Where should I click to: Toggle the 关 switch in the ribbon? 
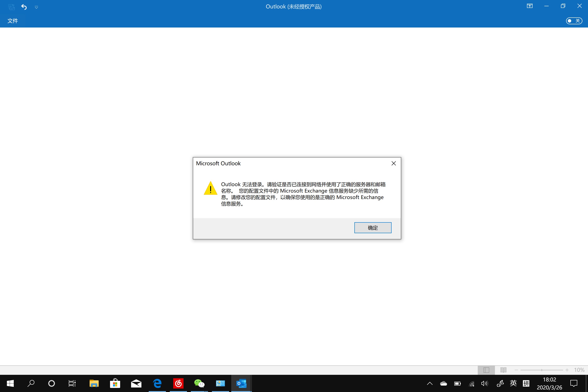(x=574, y=21)
